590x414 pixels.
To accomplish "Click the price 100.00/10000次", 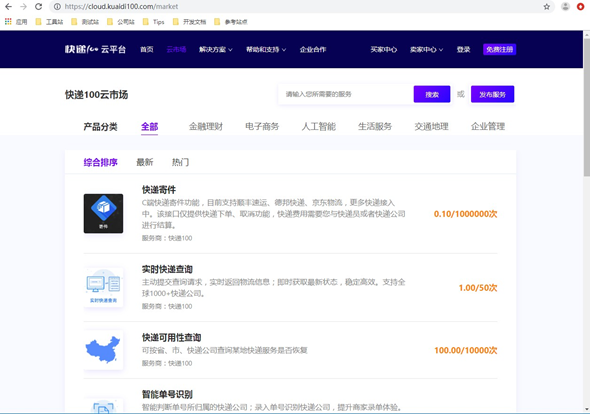I will coord(466,350).
